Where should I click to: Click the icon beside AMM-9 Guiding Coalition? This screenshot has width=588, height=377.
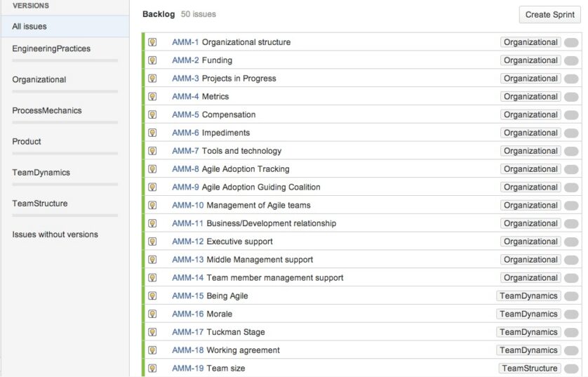tap(152, 187)
